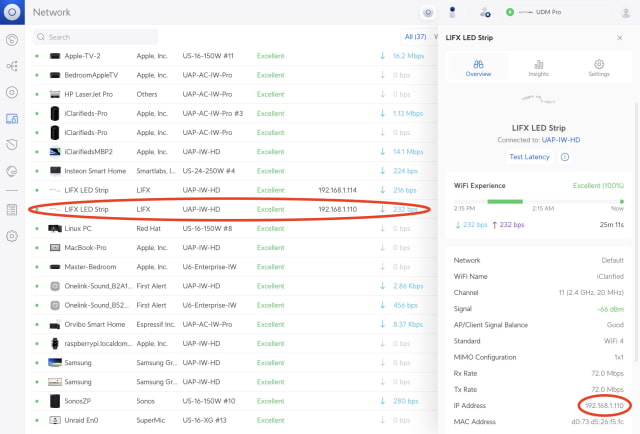Click the Test Latency button
Image resolution: width=640 pixels, height=434 pixels.
click(x=529, y=157)
